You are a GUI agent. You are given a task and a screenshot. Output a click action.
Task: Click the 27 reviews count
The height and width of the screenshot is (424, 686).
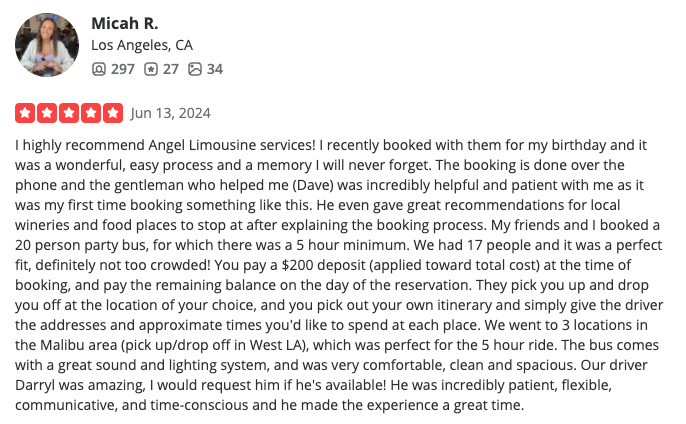(x=171, y=69)
